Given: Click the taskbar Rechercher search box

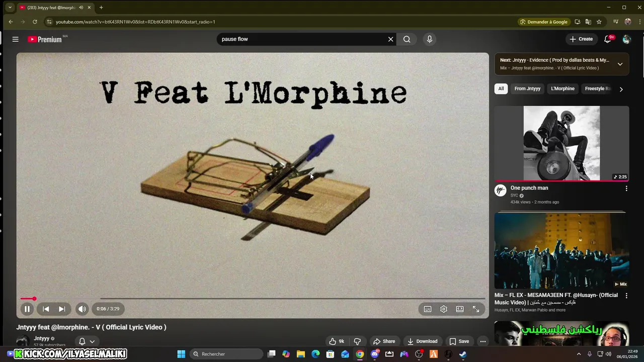Looking at the screenshot, I should coord(226,354).
